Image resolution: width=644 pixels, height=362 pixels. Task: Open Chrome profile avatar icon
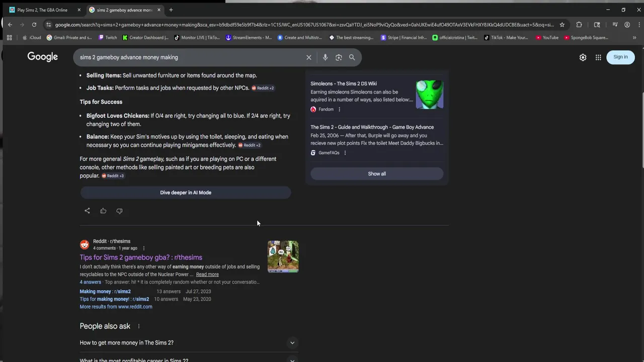pyautogui.click(x=627, y=25)
